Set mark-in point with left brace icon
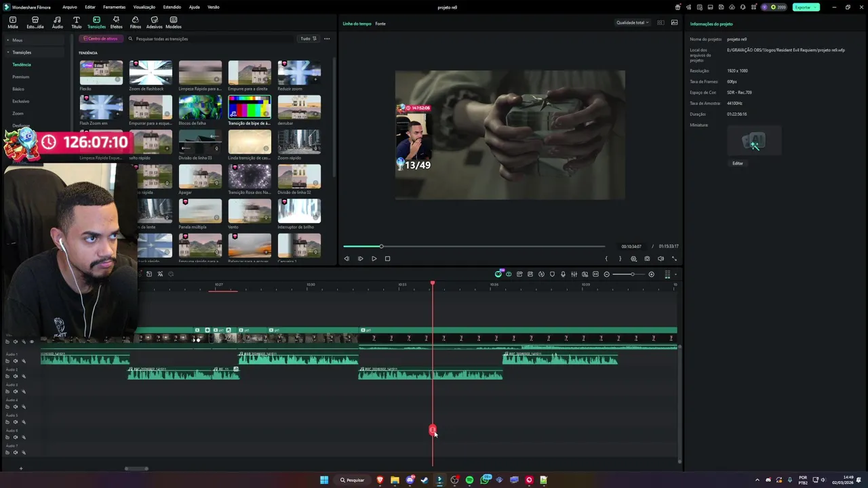 (606, 258)
